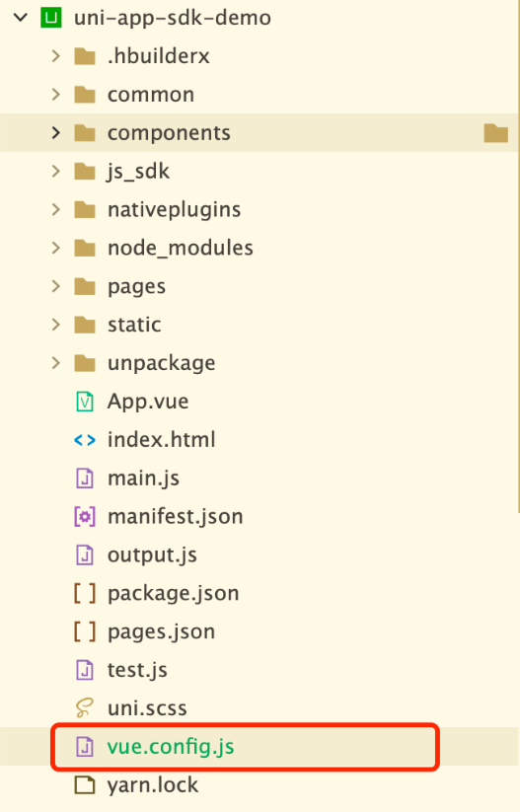The height and width of the screenshot is (812, 520).
Task: Expand the node_modules folder
Action: click(x=56, y=248)
